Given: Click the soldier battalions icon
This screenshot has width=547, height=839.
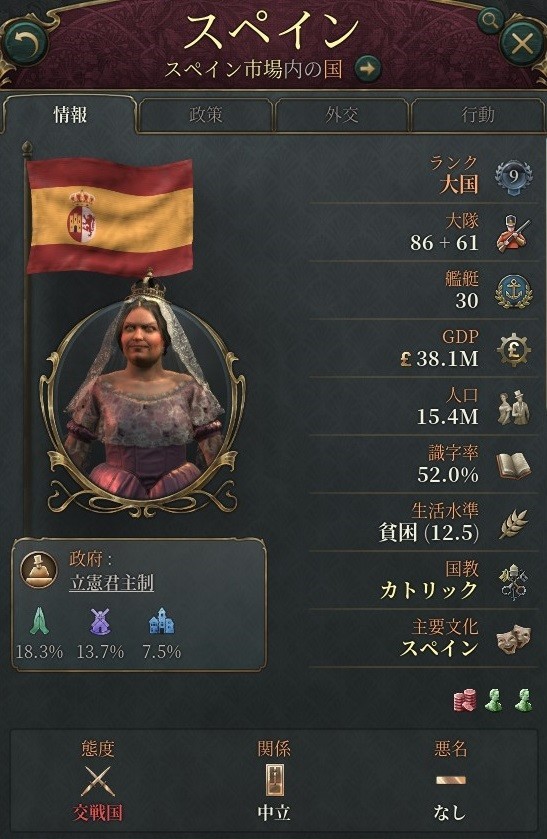Looking at the screenshot, I should (x=513, y=233).
